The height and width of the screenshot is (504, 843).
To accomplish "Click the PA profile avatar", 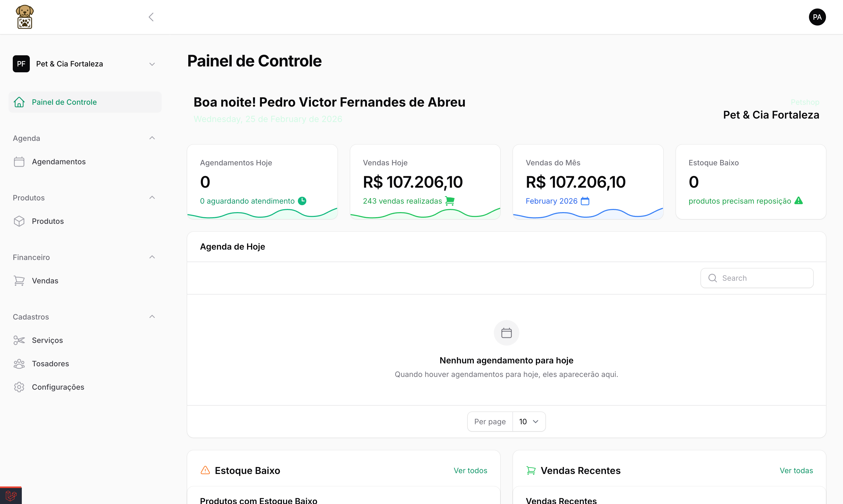I will tap(817, 17).
